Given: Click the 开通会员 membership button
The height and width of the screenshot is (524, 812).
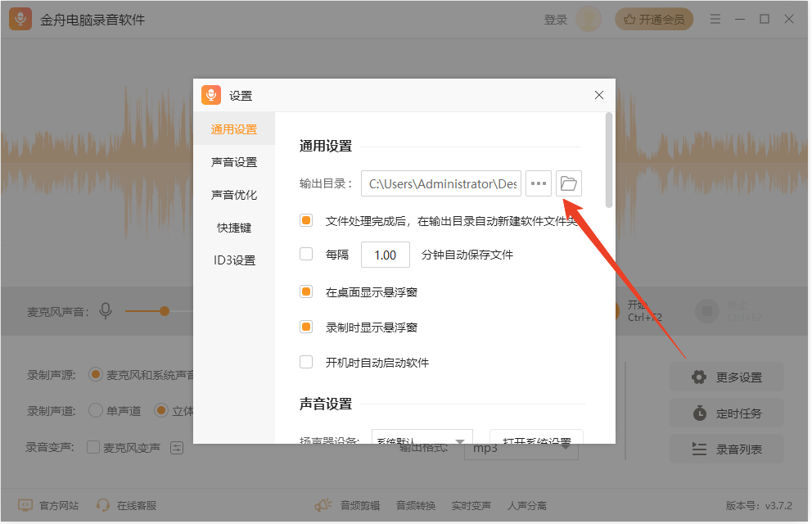Looking at the screenshot, I should tap(654, 19).
